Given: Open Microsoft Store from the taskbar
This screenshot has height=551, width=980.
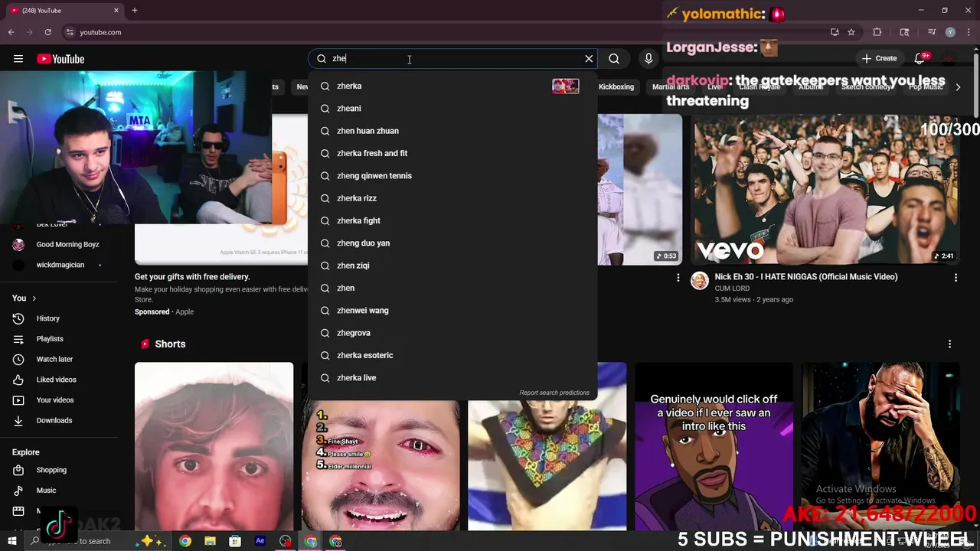Looking at the screenshot, I should click(x=235, y=541).
